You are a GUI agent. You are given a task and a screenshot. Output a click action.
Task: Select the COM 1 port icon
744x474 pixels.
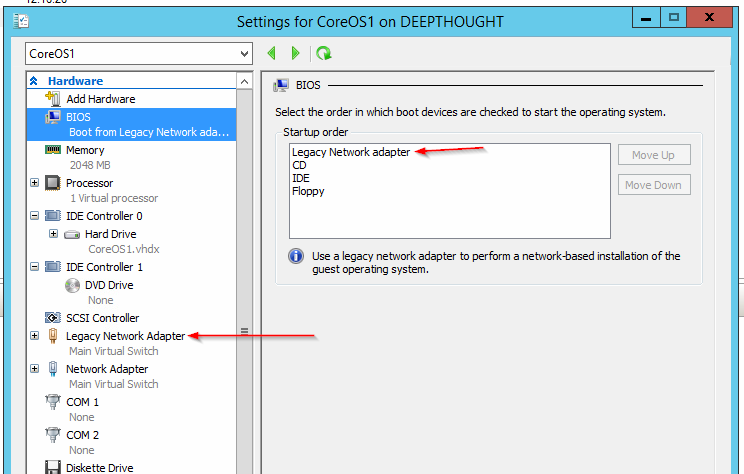(x=53, y=402)
